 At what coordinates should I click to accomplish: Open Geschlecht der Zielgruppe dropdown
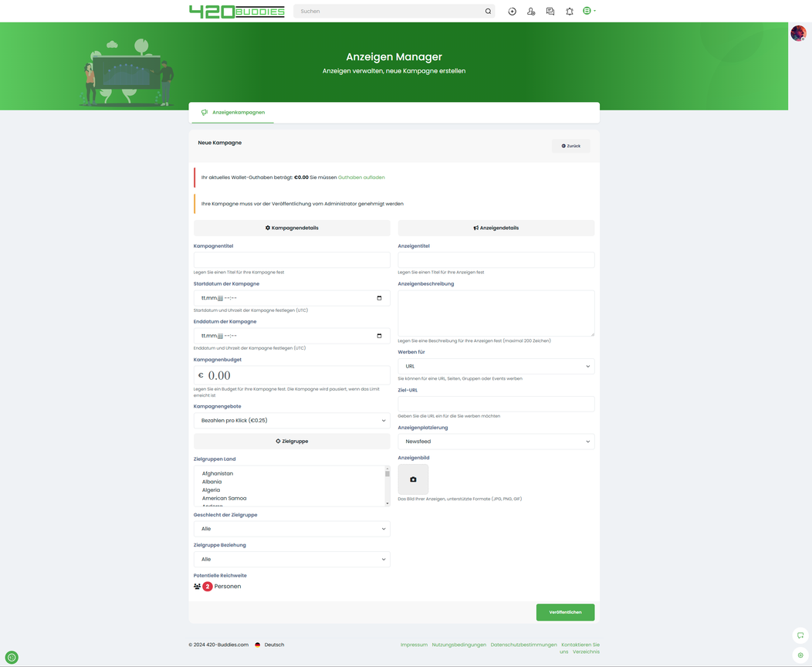[292, 529]
